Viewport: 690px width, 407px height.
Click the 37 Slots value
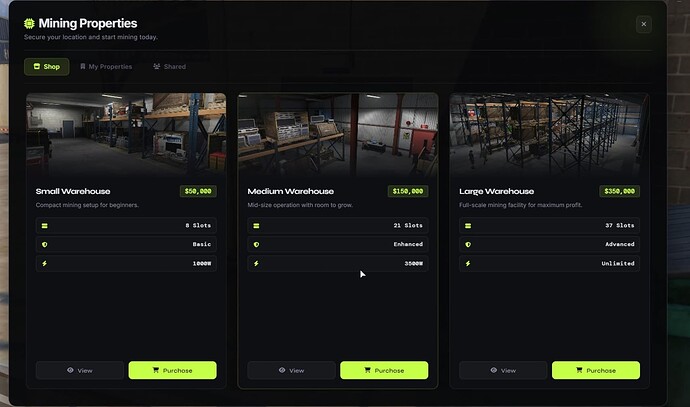(620, 226)
